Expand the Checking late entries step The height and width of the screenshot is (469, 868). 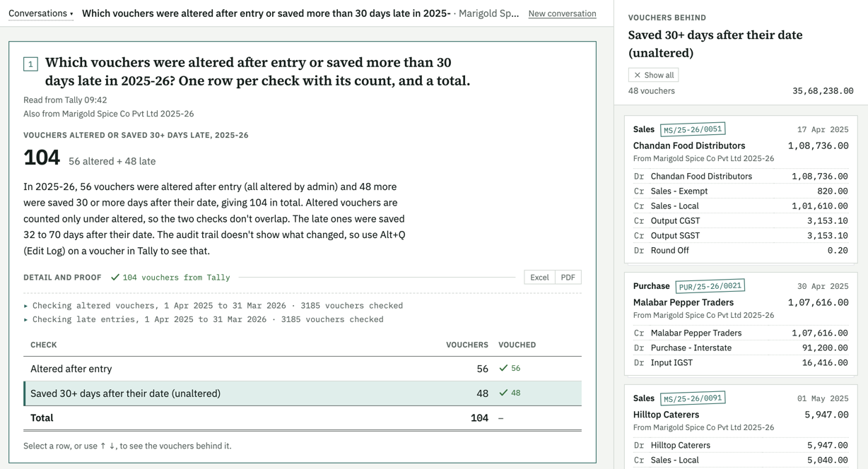click(204, 319)
